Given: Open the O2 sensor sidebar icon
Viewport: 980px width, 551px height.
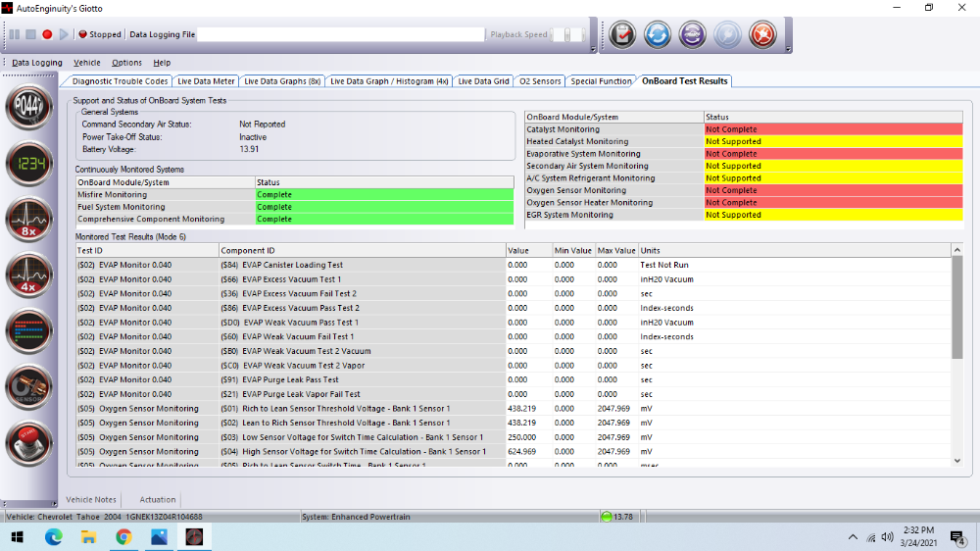Looking at the screenshot, I should pos(28,388).
